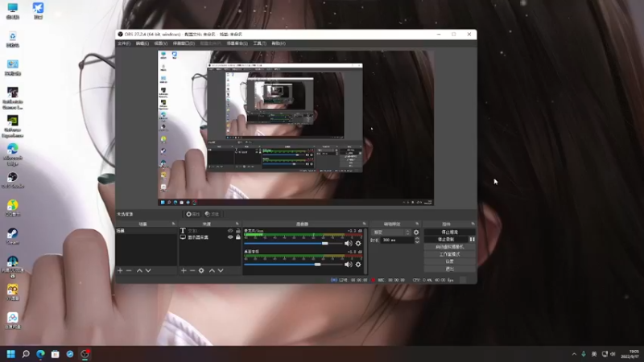Add a new scene with the plus icon
Image resolution: width=644 pixels, height=362 pixels.
pyautogui.click(x=120, y=270)
